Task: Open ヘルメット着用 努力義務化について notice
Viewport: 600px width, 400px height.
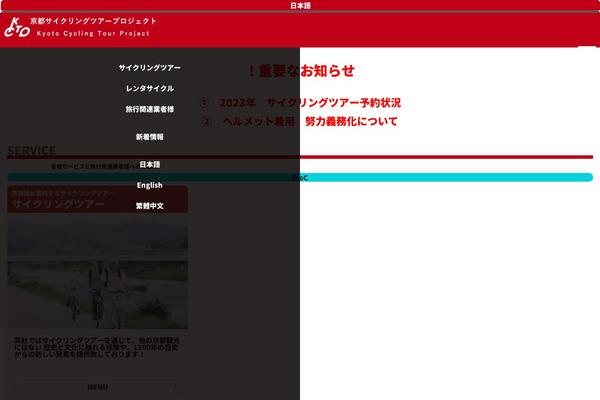Action: [x=300, y=121]
